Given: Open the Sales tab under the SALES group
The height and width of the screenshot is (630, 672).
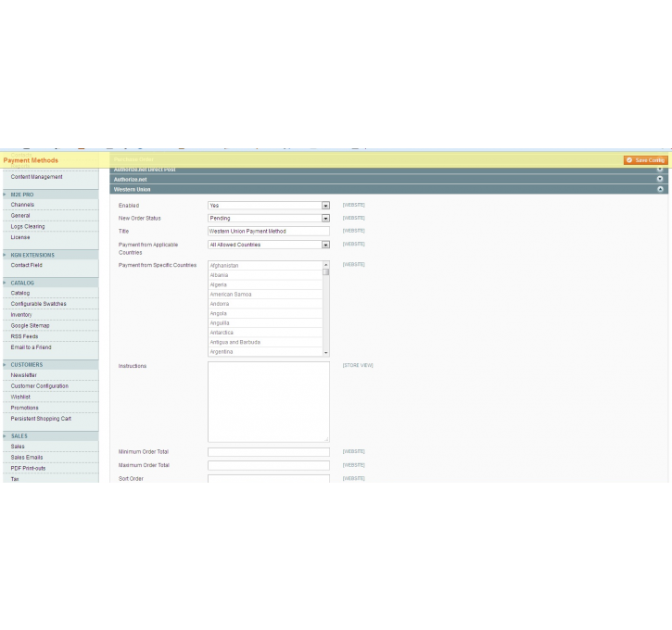Looking at the screenshot, I should pos(18,447).
